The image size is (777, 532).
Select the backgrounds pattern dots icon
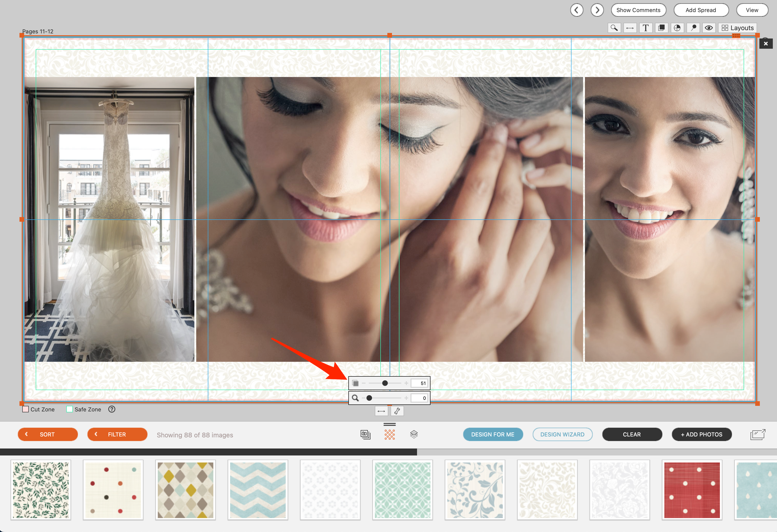(x=389, y=434)
